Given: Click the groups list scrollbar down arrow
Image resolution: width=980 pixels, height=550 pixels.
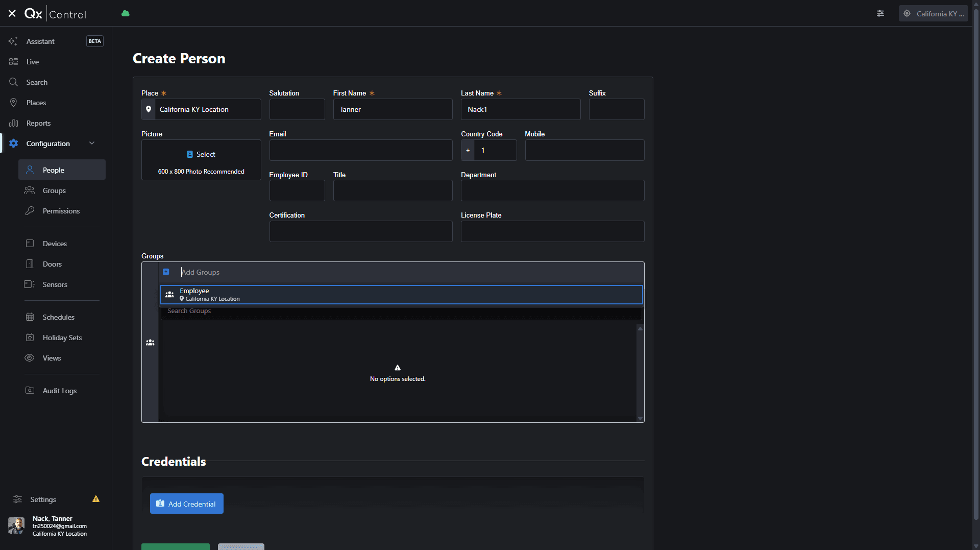Looking at the screenshot, I should tap(640, 418).
